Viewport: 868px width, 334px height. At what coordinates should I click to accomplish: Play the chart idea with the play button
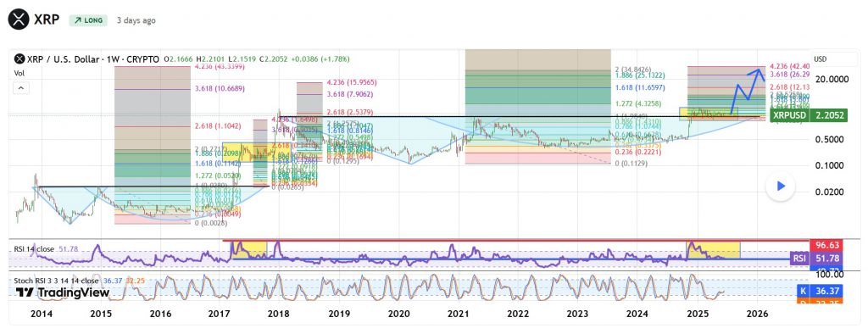pyautogui.click(x=781, y=186)
